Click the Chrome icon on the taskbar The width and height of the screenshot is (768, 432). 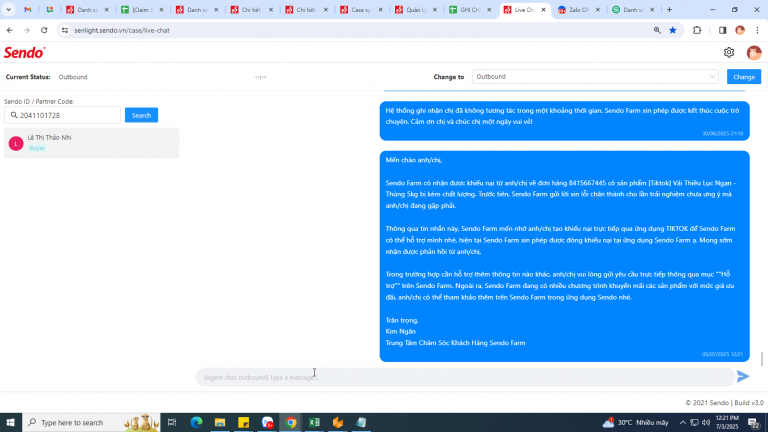(291, 422)
